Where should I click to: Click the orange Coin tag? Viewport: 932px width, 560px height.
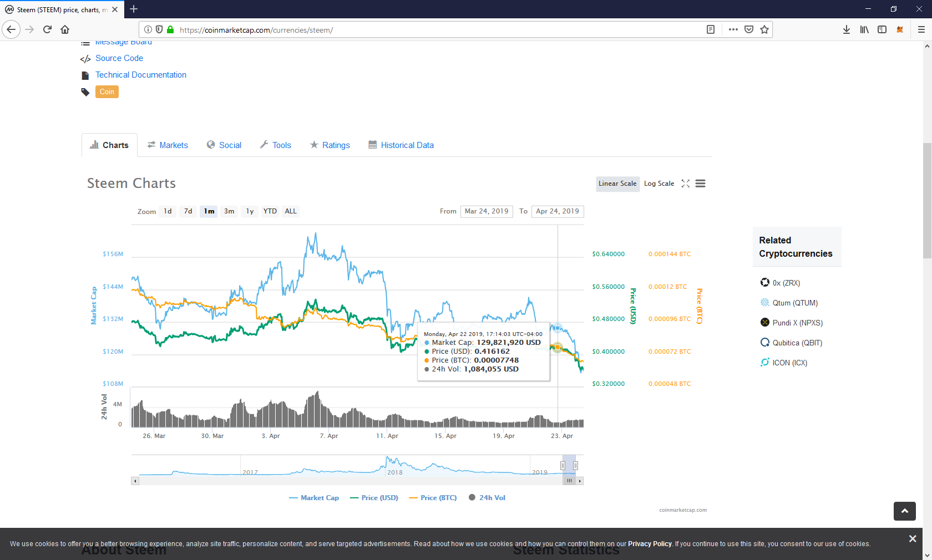pyautogui.click(x=107, y=92)
